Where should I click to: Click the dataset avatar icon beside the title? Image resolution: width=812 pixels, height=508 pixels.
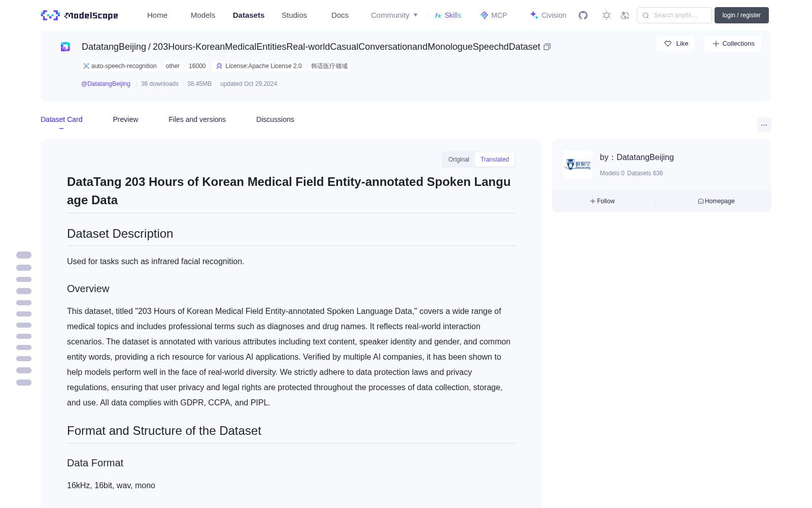tap(65, 47)
